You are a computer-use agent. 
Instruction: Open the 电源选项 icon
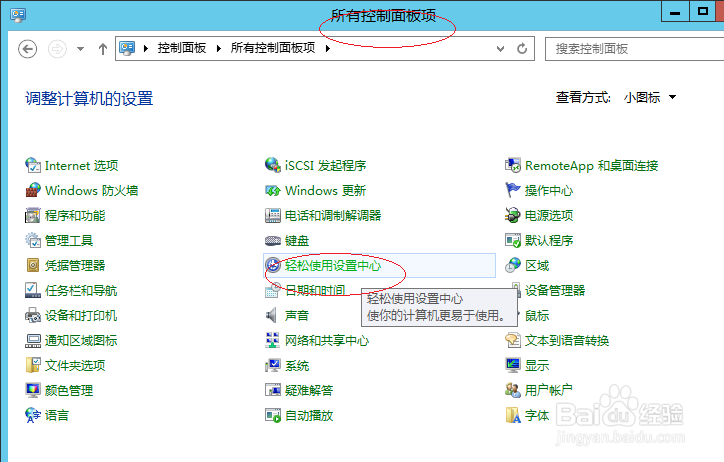click(513, 215)
